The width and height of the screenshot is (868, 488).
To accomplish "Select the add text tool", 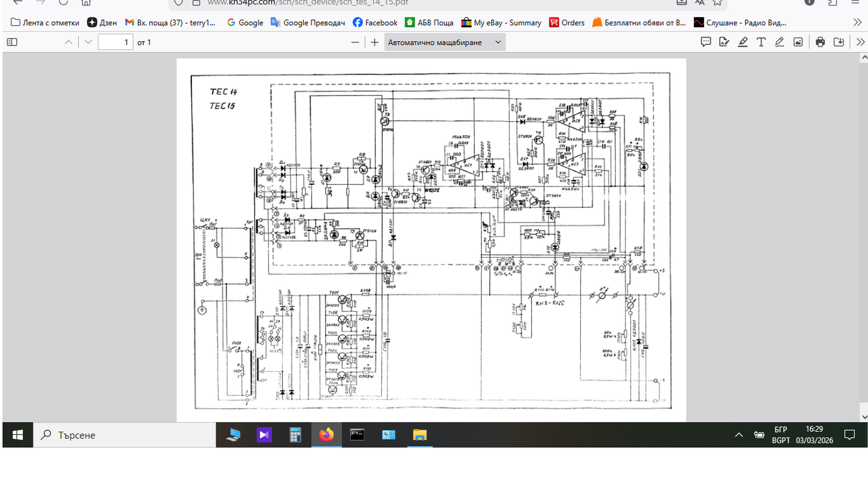I will click(x=761, y=42).
